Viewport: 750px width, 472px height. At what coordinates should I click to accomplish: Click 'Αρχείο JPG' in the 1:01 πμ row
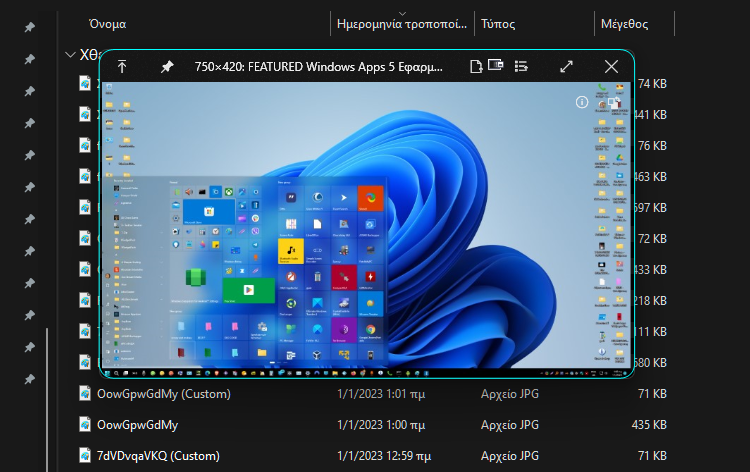[x=509, y=394]
